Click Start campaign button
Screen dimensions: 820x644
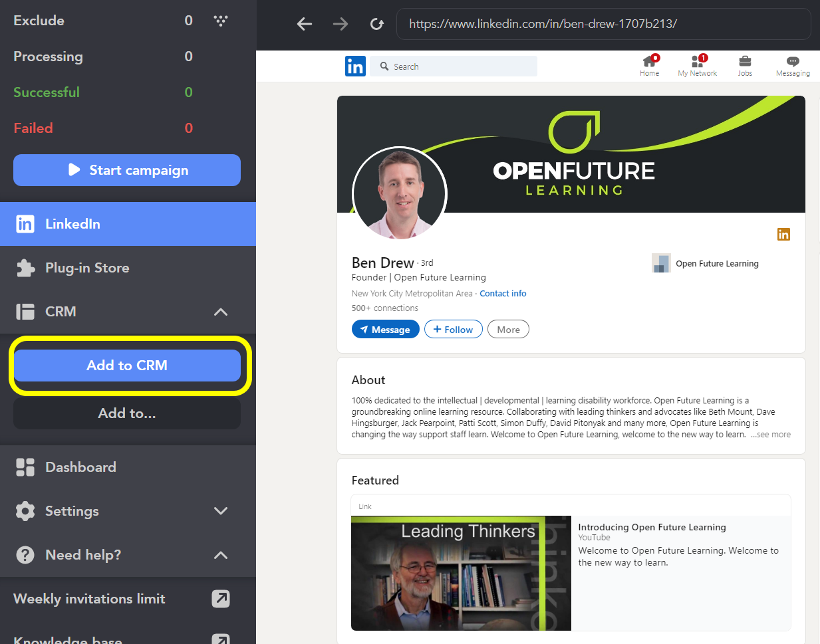tap(127, 170)
